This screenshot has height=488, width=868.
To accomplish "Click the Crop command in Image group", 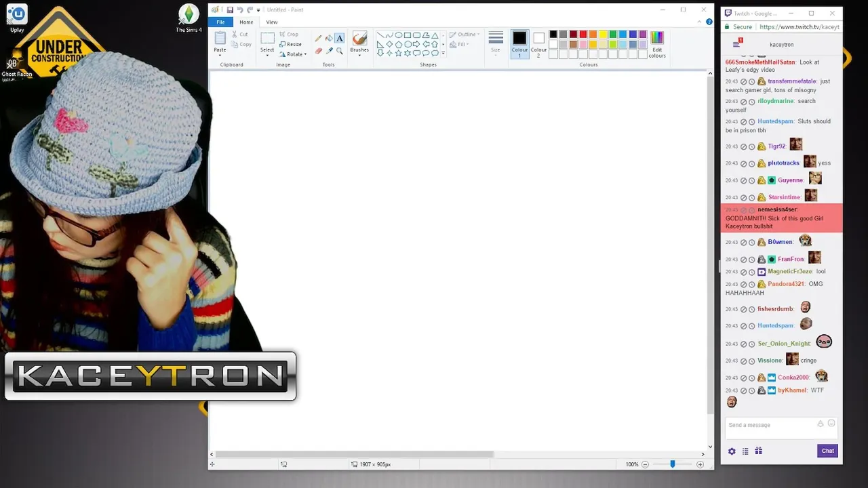I will point(288,34).
